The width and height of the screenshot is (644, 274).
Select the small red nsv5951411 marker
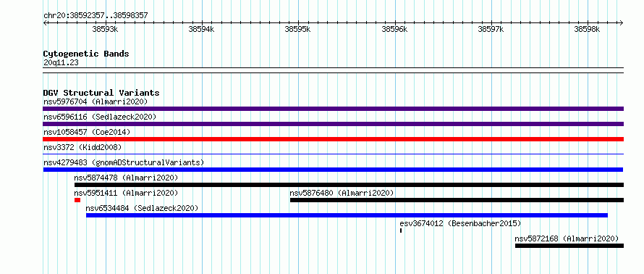pyautogui.click(x=77, y=200)
